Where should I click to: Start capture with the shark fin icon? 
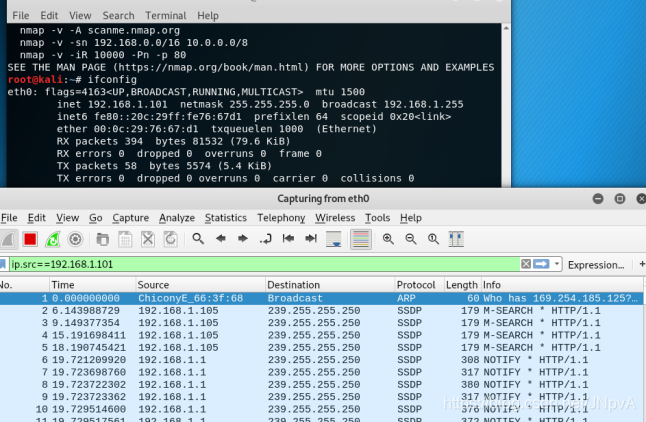(8, 239)
